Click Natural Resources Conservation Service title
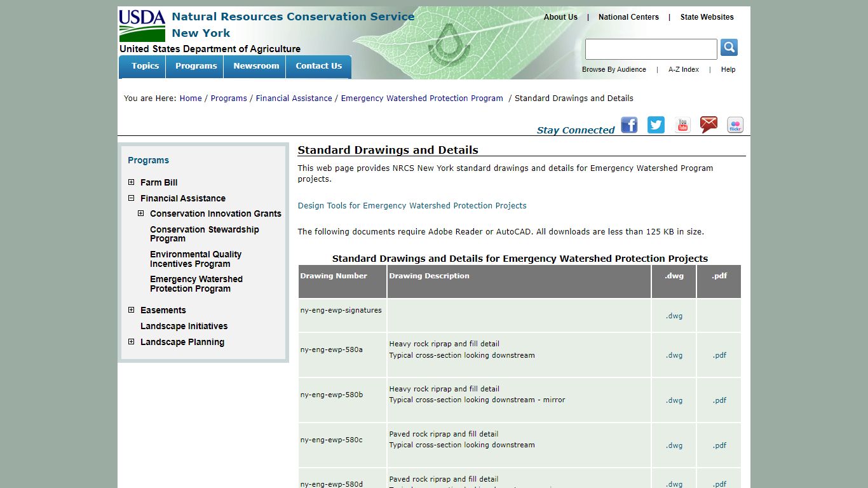Image resolution: width=868 pixels, height=488 pixels. click(x=293, y=17)
